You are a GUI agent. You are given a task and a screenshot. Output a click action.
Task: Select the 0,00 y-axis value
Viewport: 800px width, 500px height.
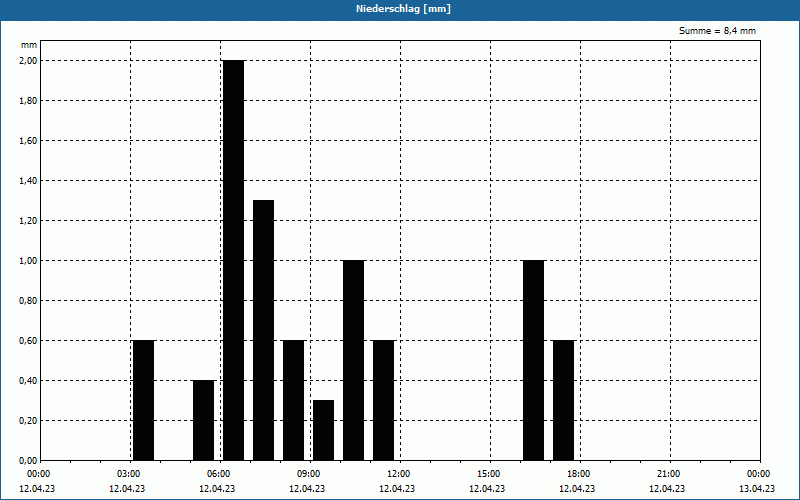pos(28,460)
